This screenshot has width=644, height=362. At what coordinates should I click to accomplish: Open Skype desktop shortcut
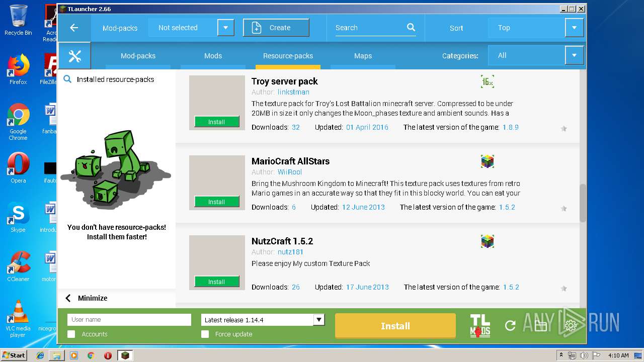coord(18,217)
